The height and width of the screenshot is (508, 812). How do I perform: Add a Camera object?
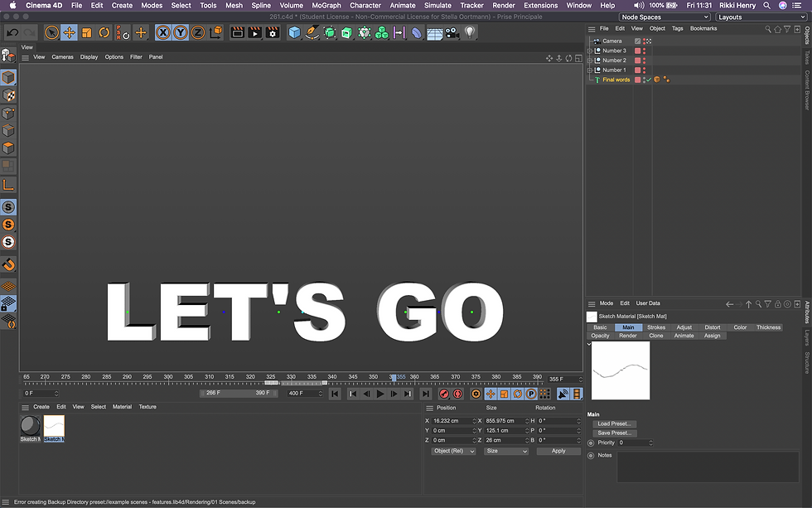click(x=452, y=32)
